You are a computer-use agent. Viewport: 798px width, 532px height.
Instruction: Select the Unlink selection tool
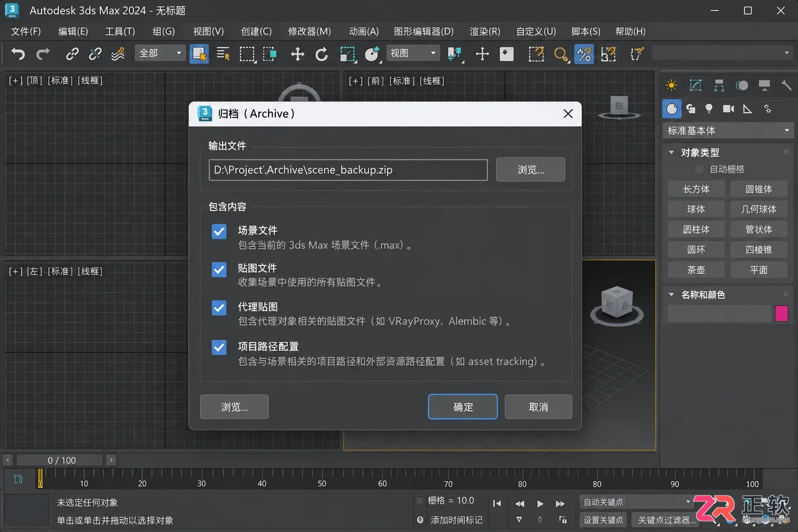point(95,54)
